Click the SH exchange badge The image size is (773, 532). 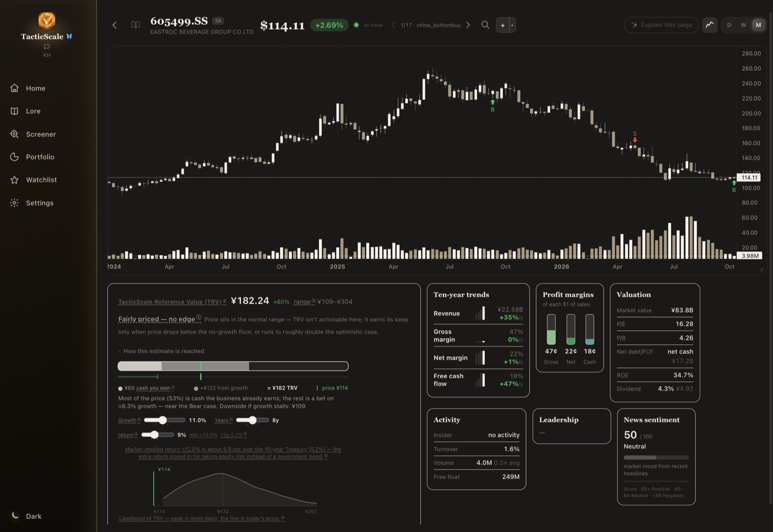(218, 21)
